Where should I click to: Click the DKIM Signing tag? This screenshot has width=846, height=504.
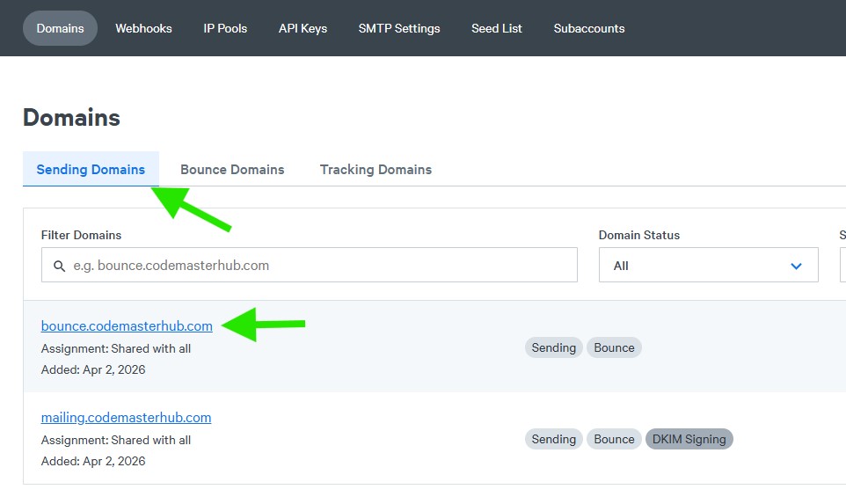689,439
